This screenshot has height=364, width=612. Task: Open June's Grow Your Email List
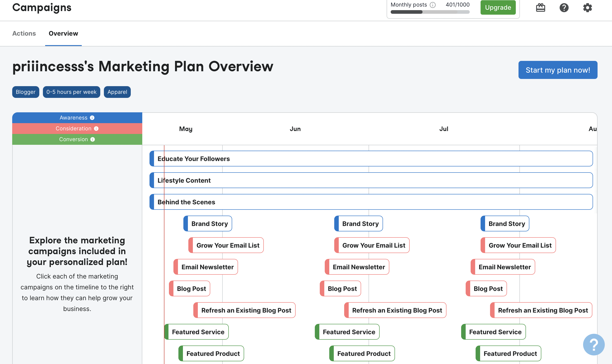(372, 245)
